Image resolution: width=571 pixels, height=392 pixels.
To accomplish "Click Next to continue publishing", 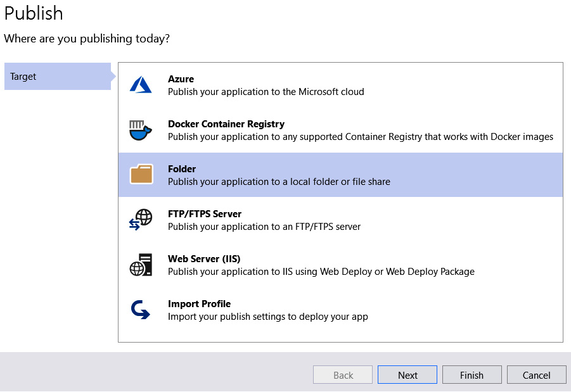I will click(x=407, y=374).
